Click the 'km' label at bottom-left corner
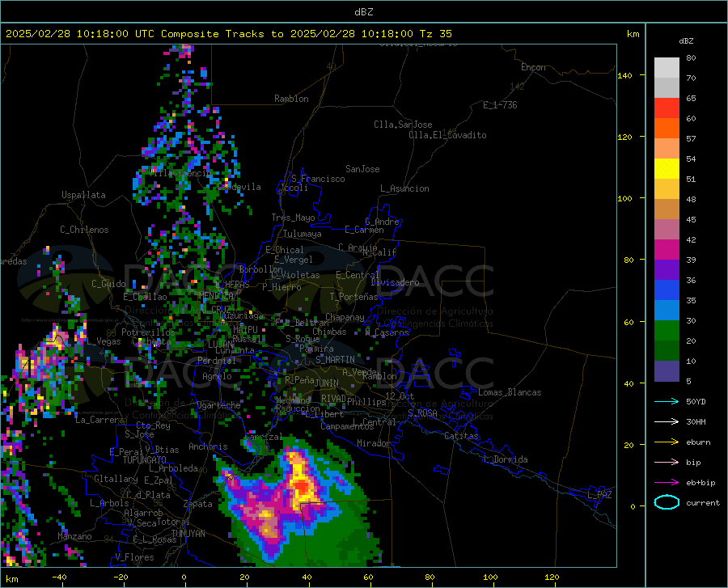Viewport: 728px width, 588px height. click(11, 579)
